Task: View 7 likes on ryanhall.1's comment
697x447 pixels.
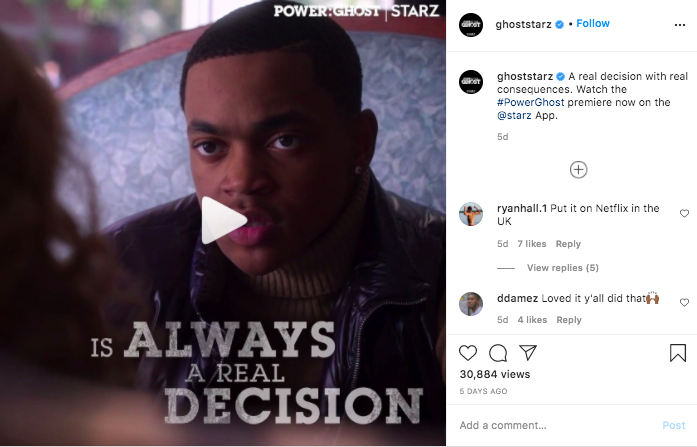Action: [532, 244]
